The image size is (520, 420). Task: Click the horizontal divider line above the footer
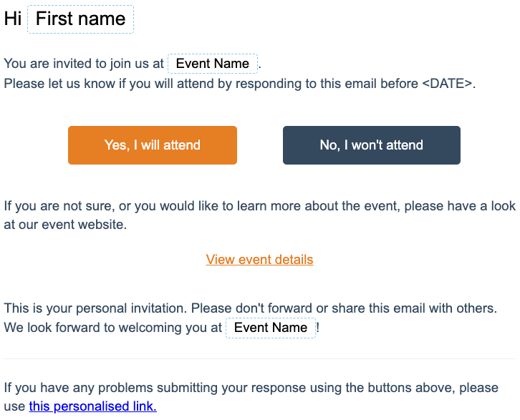(260, 358)
